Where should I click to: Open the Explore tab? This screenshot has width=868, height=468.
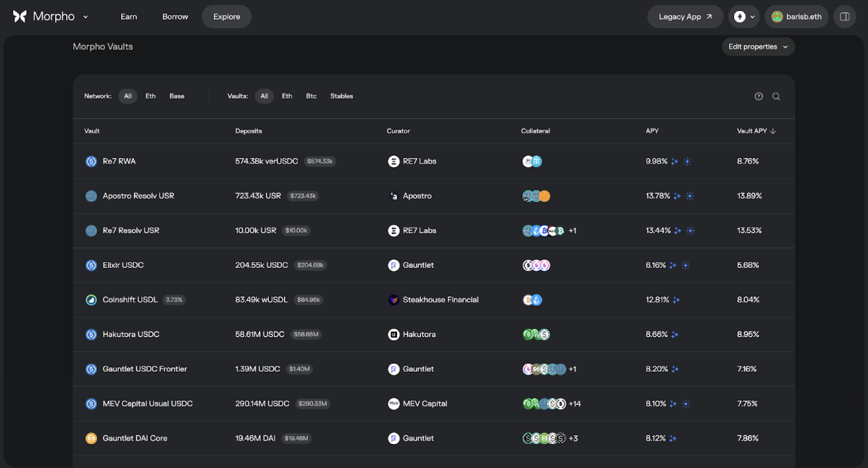tap(227, 17)
